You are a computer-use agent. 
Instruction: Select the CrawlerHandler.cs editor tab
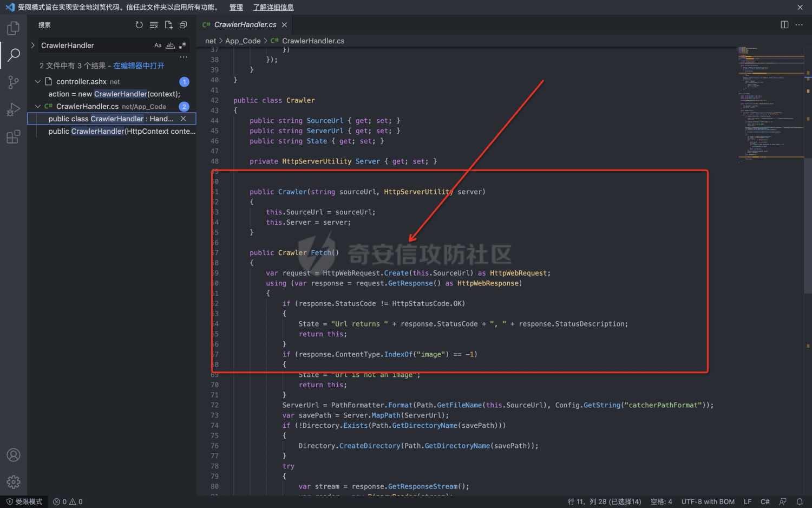[245, 25]
